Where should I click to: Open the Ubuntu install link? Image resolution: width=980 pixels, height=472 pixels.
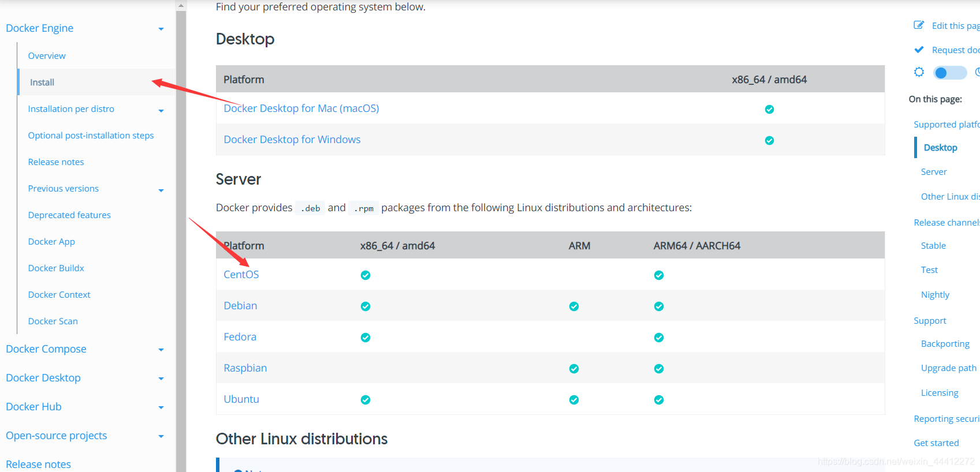[241, 399]
